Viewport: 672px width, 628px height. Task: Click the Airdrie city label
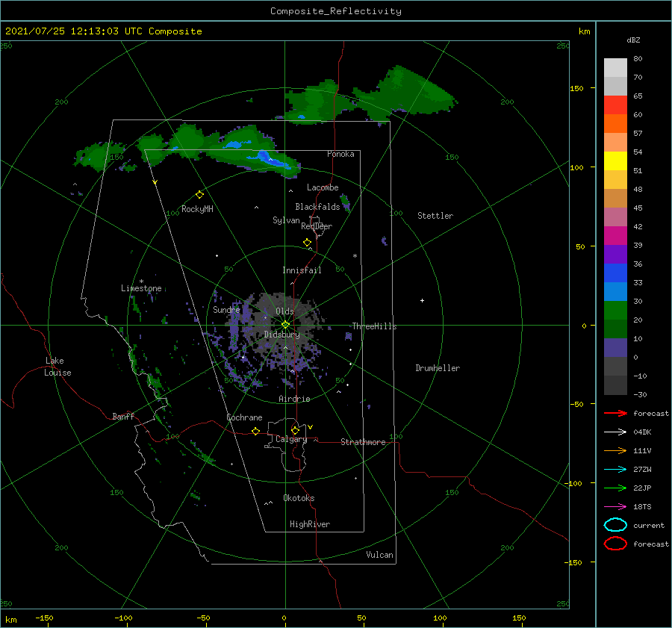coord(294,399)
